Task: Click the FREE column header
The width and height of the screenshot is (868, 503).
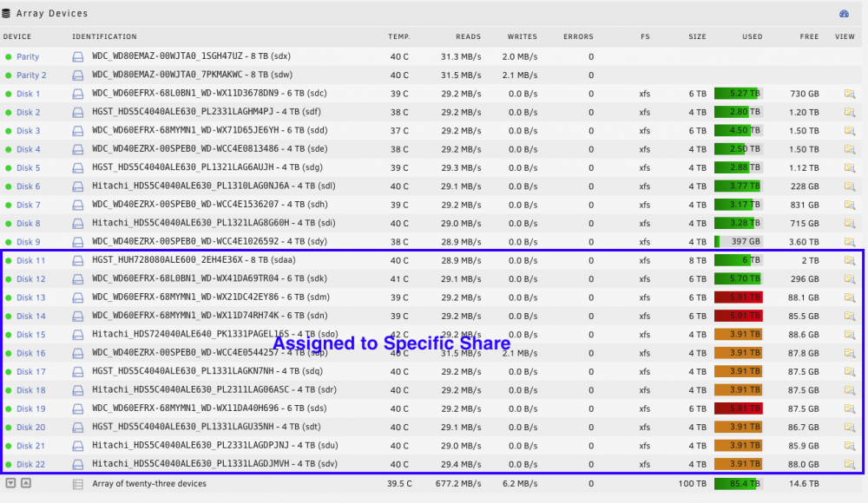Action: pos(809,36)
